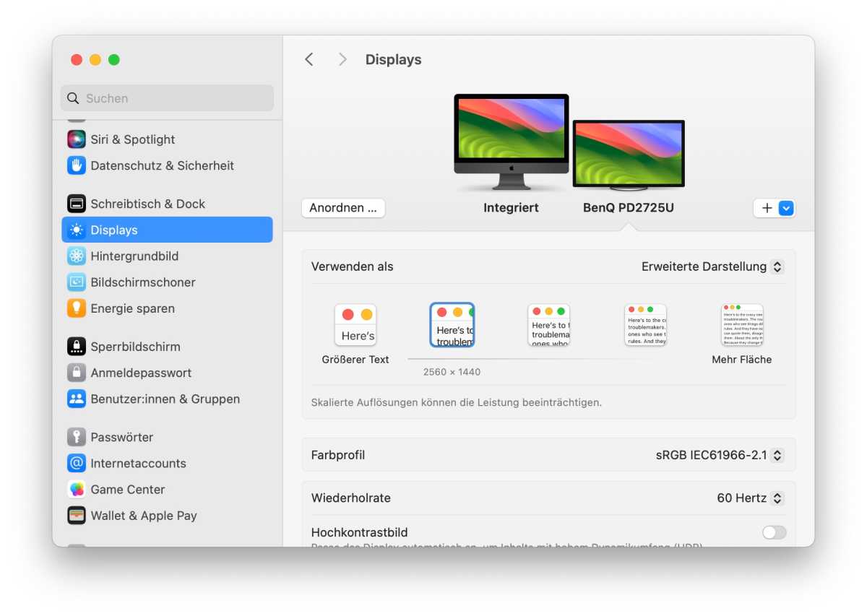The image size is (867, 616).
Task: Click the Displays title in header
Action: (x=394, y=59)
